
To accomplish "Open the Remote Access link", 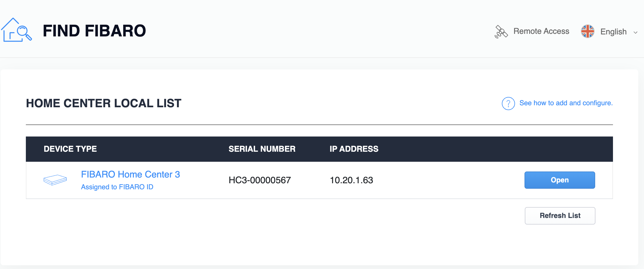I will pyautogui.click(x=541, y=31).
